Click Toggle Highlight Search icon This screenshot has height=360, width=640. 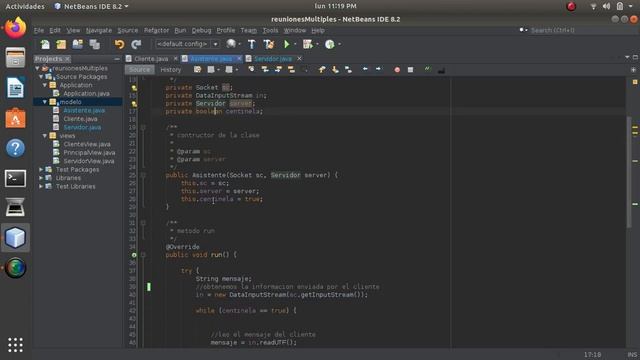(x=291, y=70)
